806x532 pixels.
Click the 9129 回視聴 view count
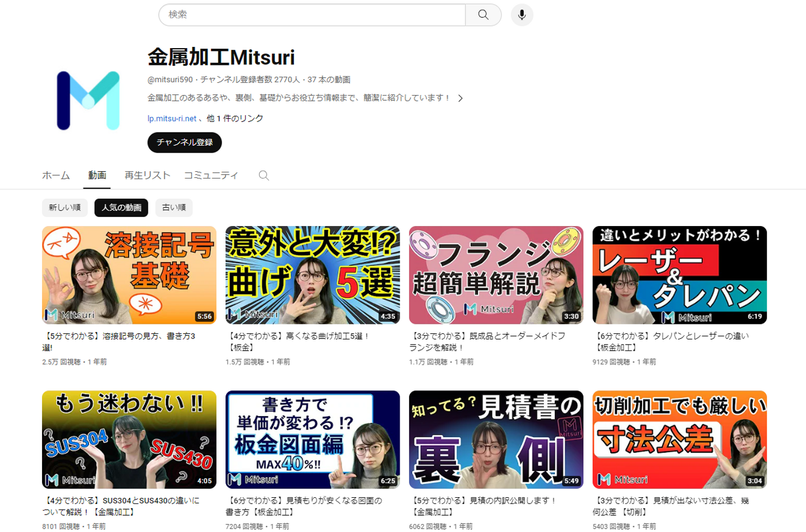[x=612, y=362]
